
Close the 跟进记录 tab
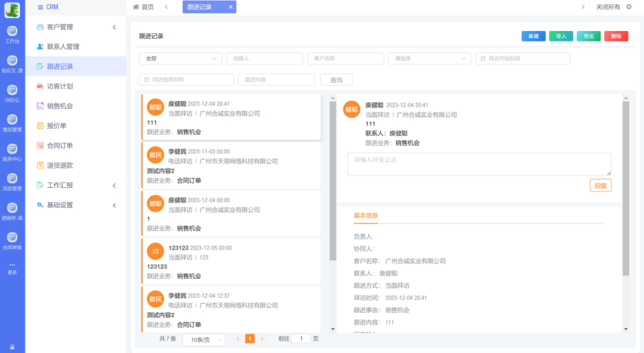231,7
